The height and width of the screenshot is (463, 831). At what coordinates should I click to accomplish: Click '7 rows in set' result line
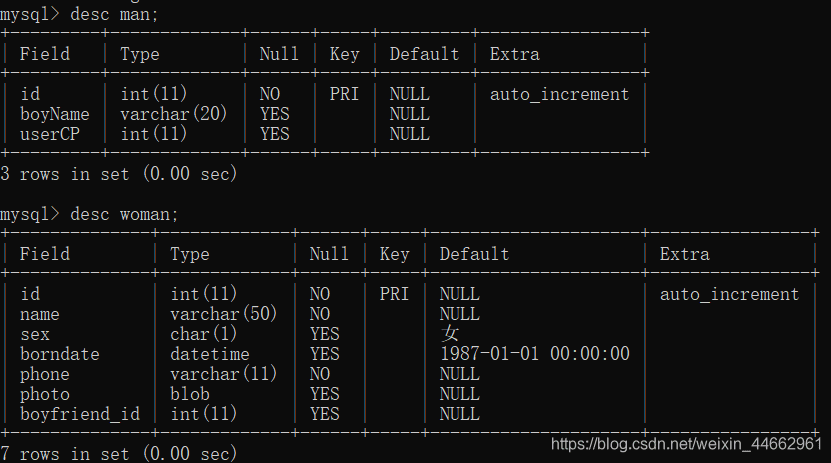tap(118, 454)
